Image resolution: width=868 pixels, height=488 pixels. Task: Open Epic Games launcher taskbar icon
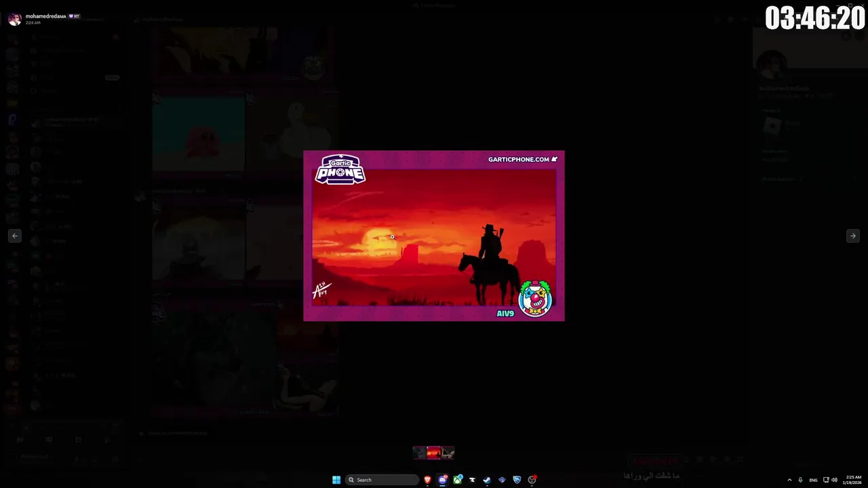(x=472, y=480)
